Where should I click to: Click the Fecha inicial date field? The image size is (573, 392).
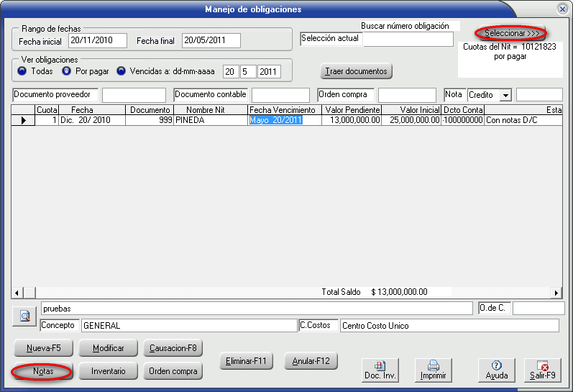pos(98,40)
